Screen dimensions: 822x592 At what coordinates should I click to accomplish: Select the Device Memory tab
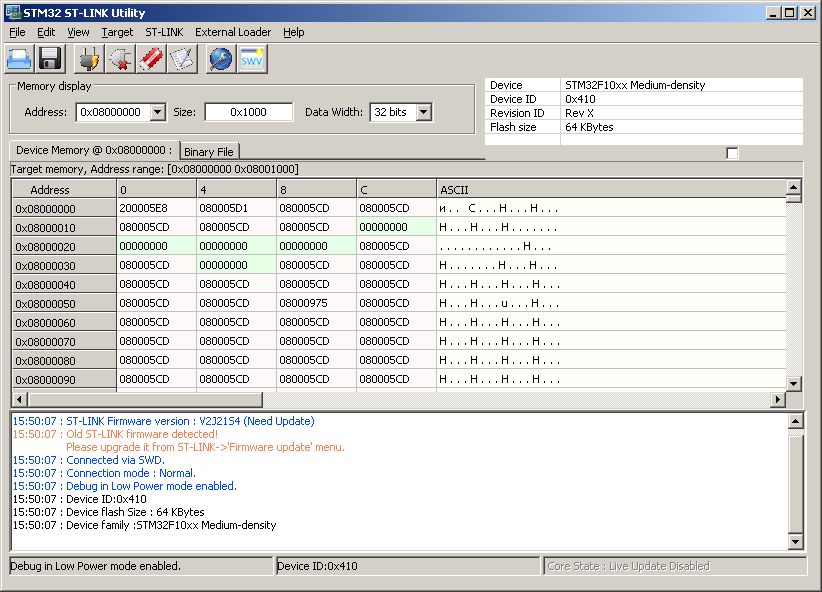pyautogui.click(x=93, y=150)
